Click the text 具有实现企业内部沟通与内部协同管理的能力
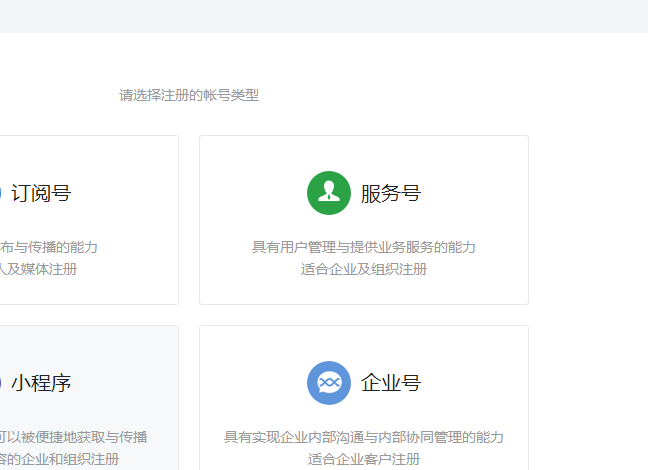The image size is (648, 470). click(x=364, y=437)
